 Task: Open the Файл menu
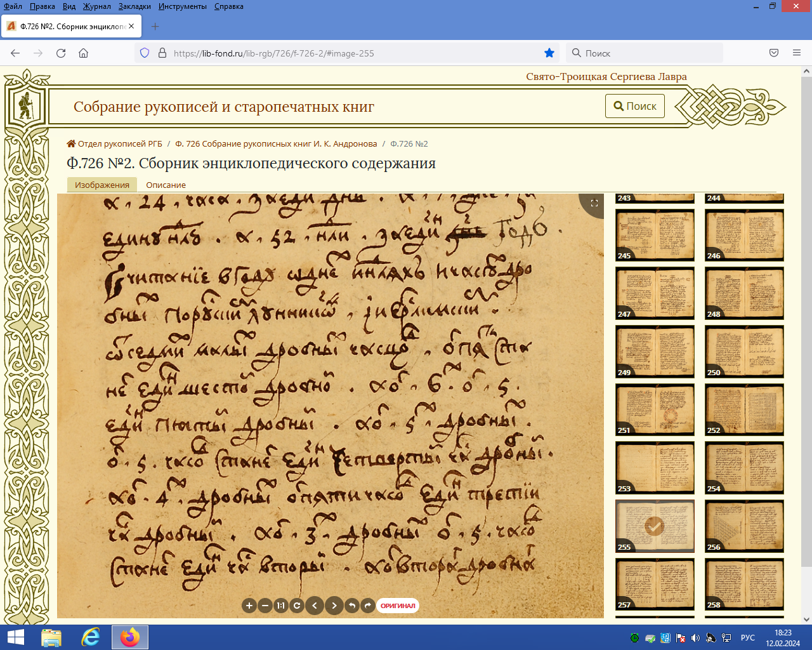tap(13, 6)
